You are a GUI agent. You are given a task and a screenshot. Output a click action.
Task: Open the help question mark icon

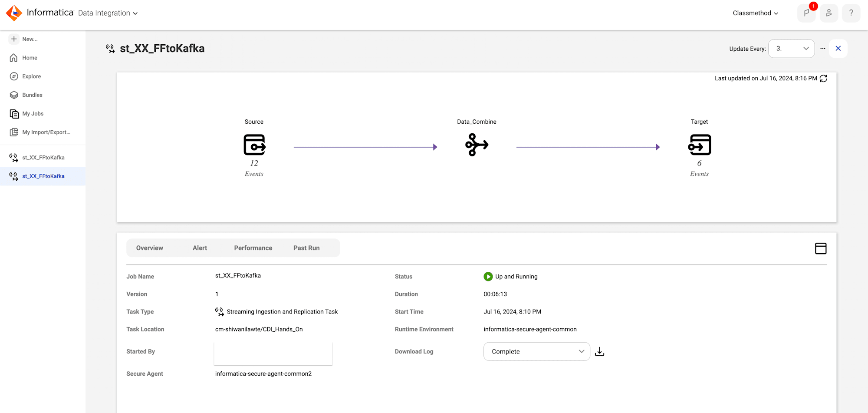pos(851,13)
